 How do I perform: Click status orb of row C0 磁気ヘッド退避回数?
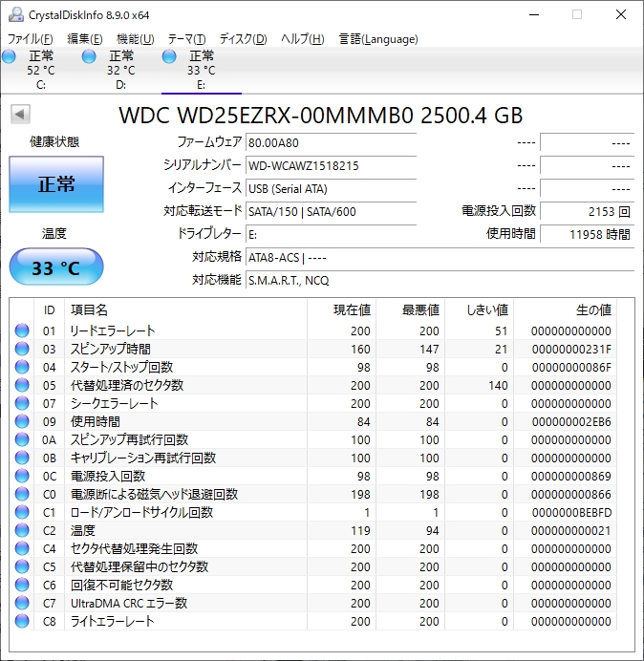pos(22,494)
